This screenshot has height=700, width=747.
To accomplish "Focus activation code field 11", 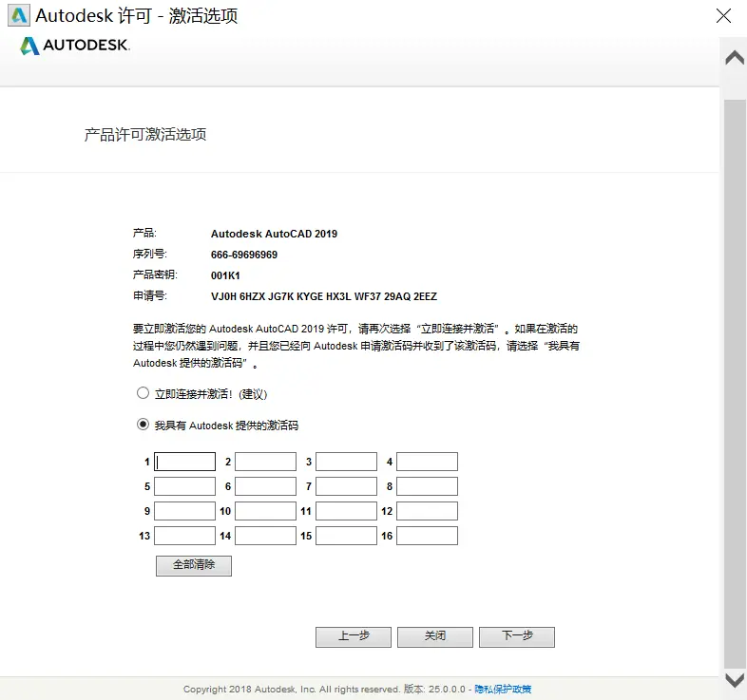I will (x=346, y=511).
